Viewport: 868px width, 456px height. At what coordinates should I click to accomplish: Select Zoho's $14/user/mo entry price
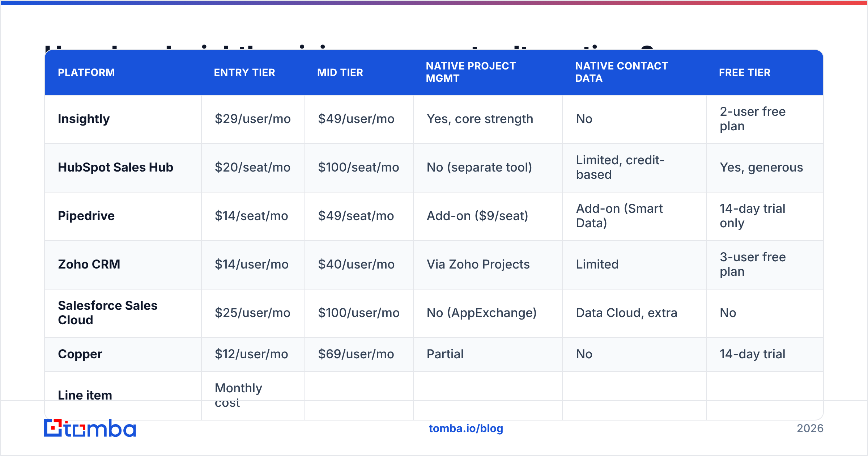click(252, 264)
